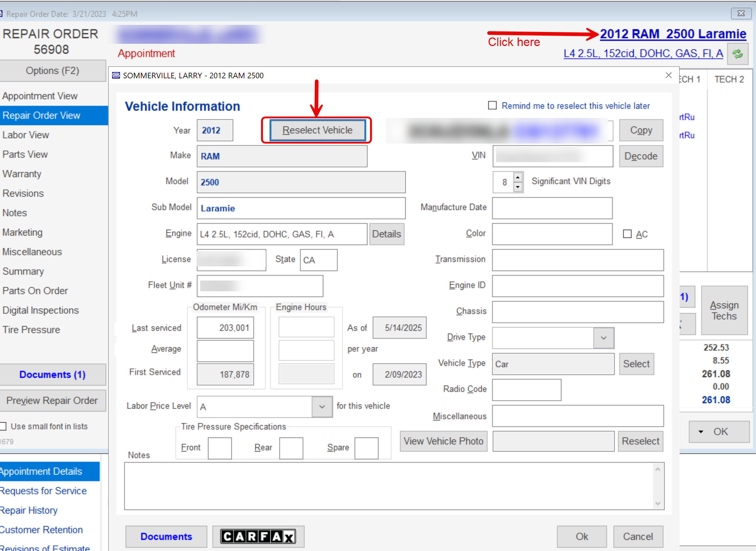
Task: Click the Transmission field
Action: click(578, 260)
